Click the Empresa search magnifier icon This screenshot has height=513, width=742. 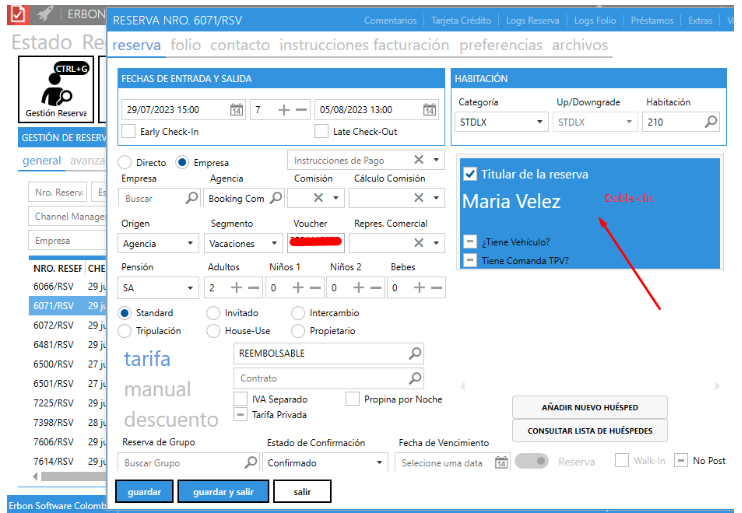point(192,198)
